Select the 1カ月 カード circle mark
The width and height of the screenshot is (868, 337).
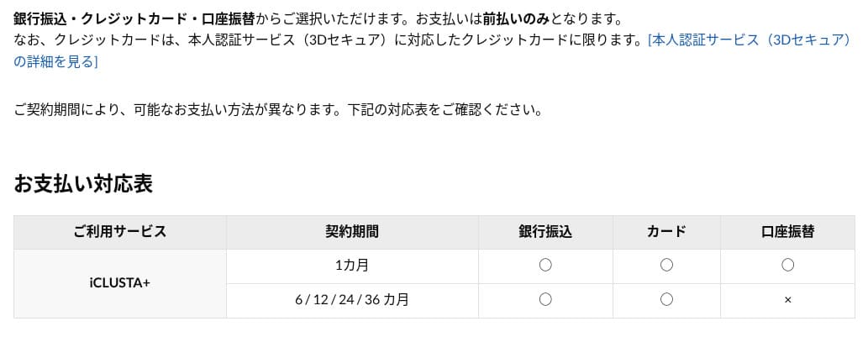click(666, 265)
